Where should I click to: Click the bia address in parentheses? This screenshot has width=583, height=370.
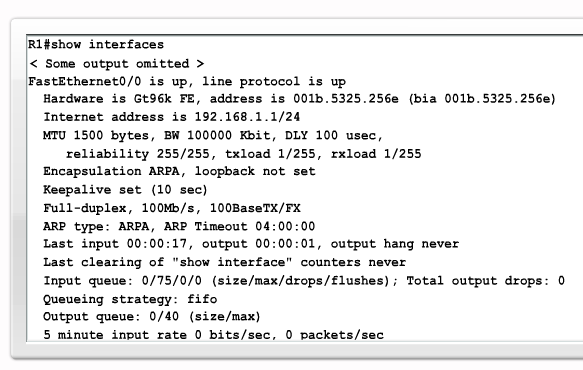coord(482,99)
